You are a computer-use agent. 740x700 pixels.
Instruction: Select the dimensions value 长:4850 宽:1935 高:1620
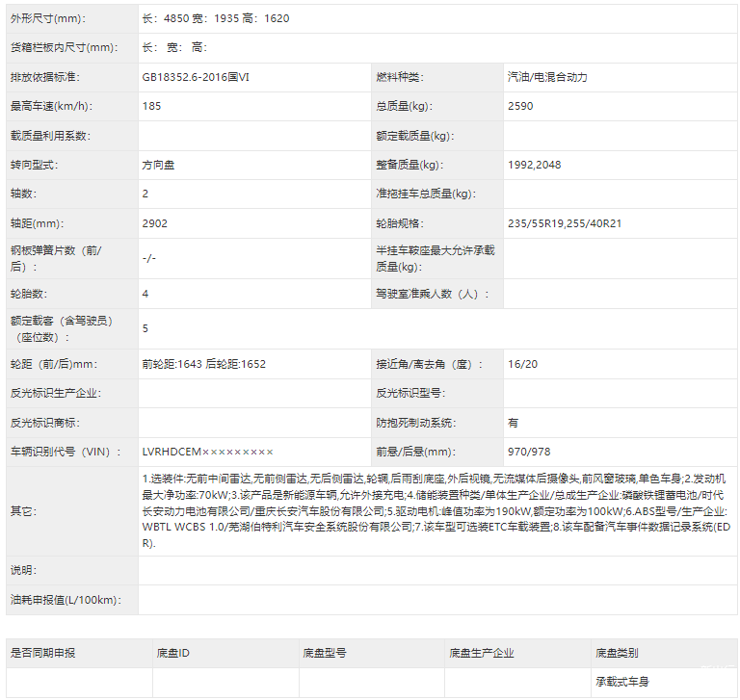click(215, 18)
